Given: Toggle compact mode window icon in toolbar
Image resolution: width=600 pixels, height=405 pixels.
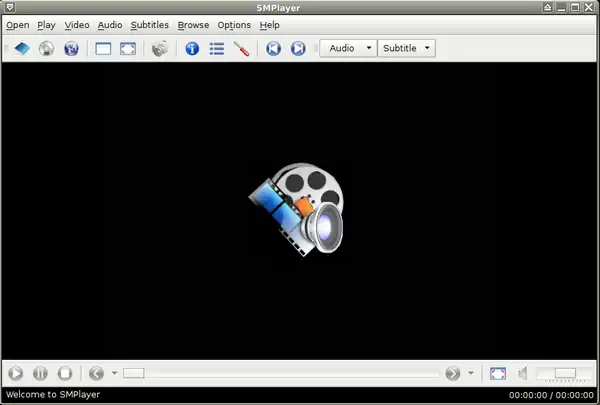Looking at the screenshot, I should coord(103,48).
